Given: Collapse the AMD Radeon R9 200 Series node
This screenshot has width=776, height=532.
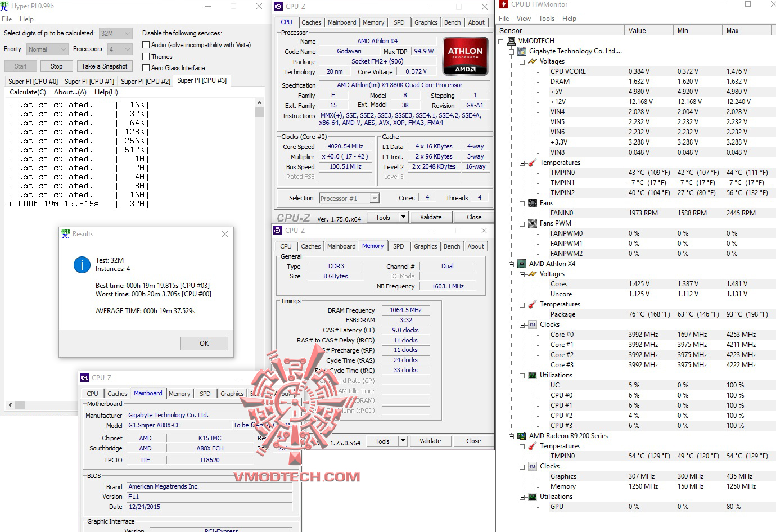Looking at the screenshot, I should [512, 436].
